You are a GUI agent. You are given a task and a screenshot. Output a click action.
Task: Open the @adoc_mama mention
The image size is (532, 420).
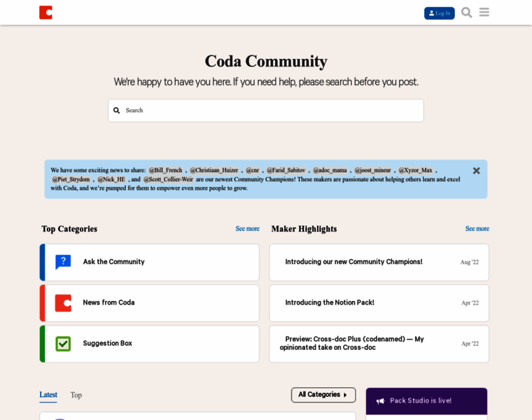330,170
